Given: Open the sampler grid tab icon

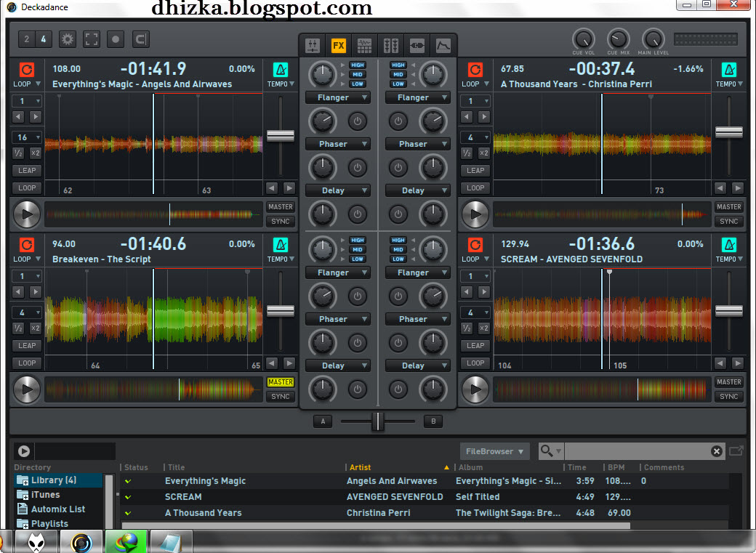Looking at the screenshot, I should (x=364, y=46).
